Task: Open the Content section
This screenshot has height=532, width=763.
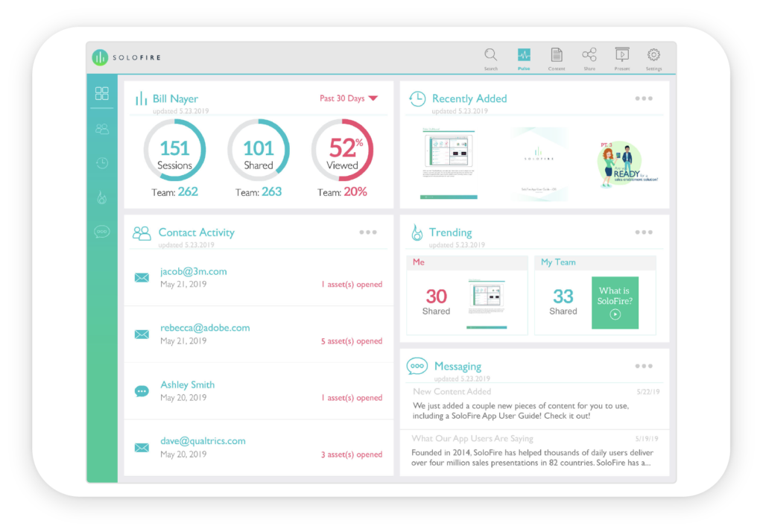Action: [556, 55]
